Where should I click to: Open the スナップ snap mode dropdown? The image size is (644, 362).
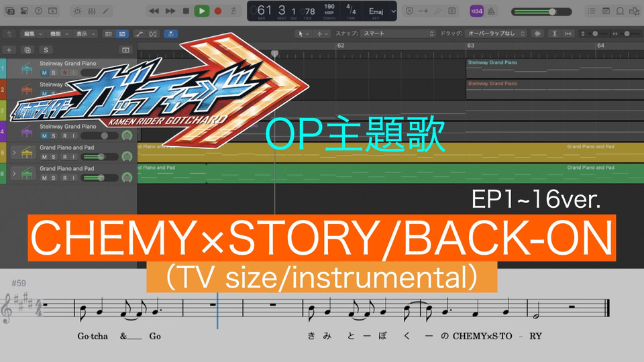398,34
